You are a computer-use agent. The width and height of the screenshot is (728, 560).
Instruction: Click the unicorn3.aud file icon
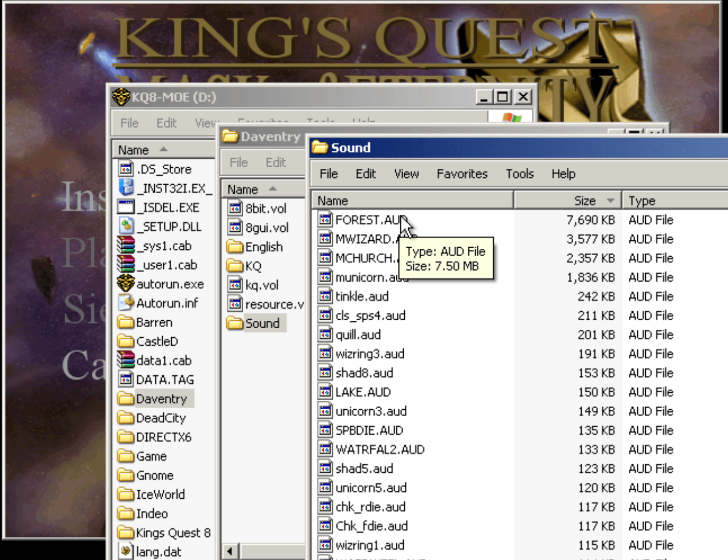tap(325, 411)
